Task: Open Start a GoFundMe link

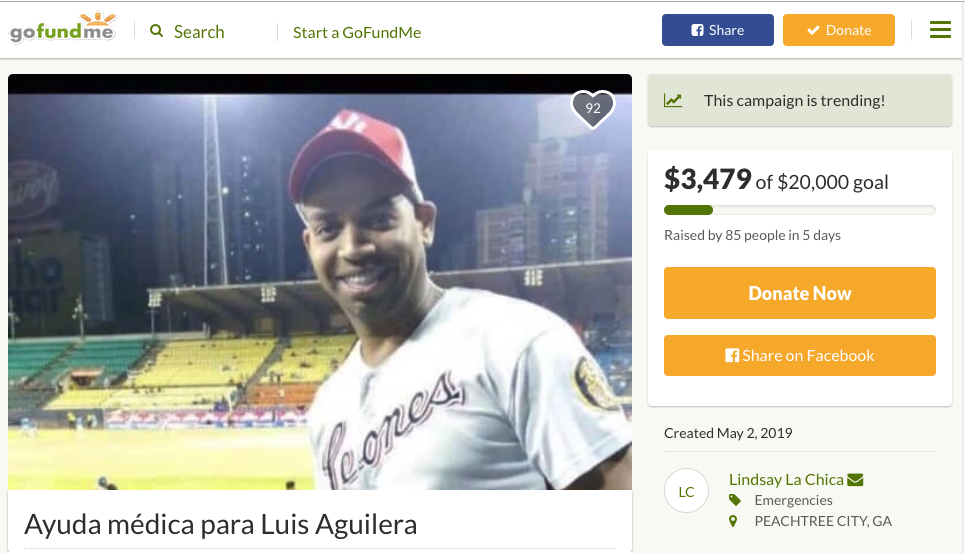Action: pos(357,32)
